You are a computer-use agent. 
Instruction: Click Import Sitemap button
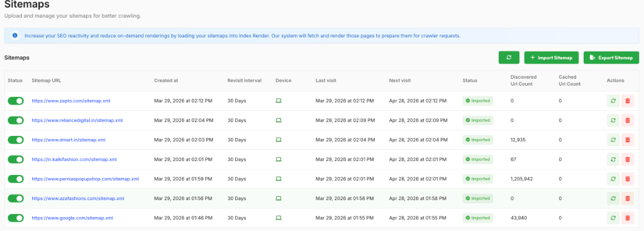551,57
